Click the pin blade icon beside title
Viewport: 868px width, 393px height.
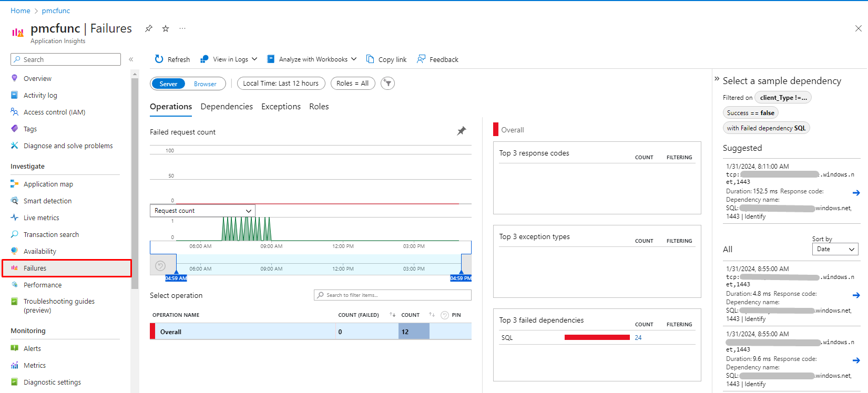(149, 28)
